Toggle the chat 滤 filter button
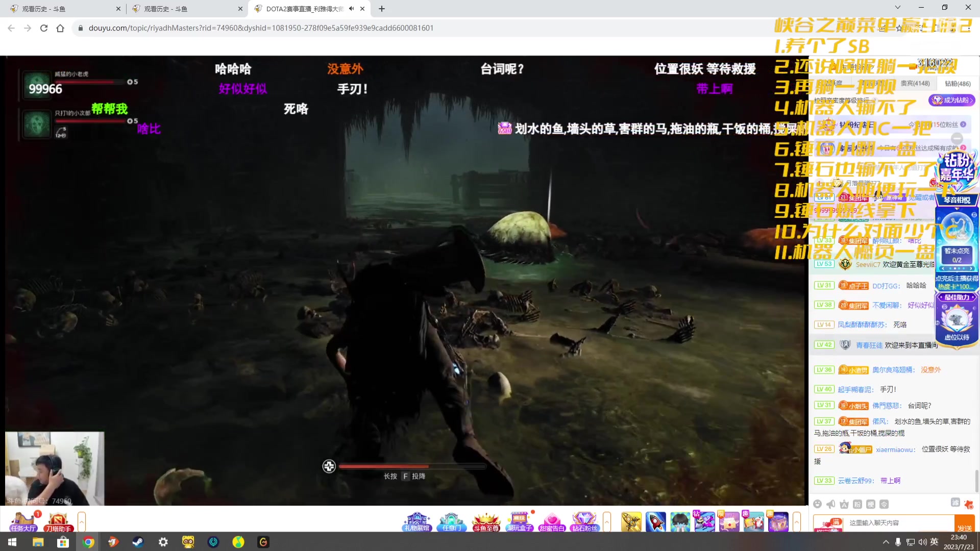The width and height of the screenshot is (980, 551). click(x=955, y=503)
